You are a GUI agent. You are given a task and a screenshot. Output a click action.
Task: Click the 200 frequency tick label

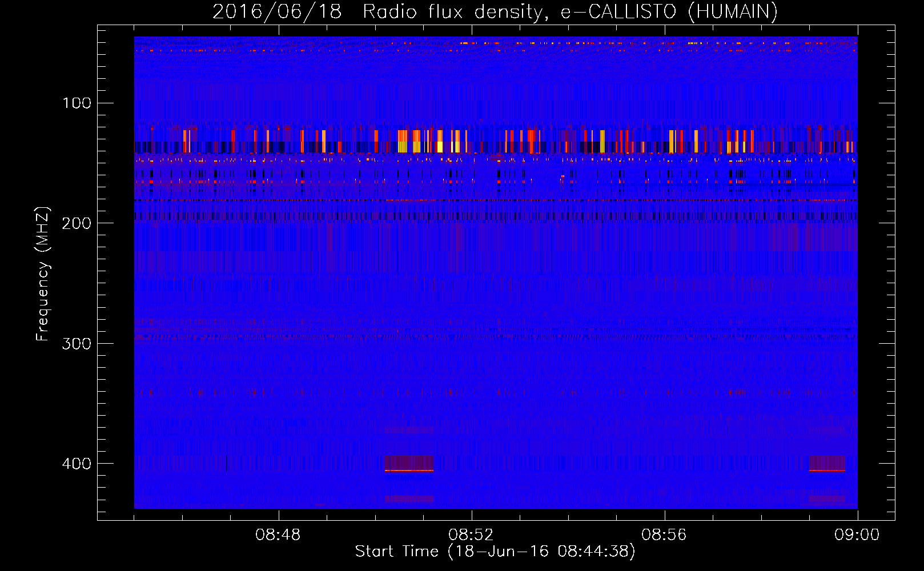[77, 223]
